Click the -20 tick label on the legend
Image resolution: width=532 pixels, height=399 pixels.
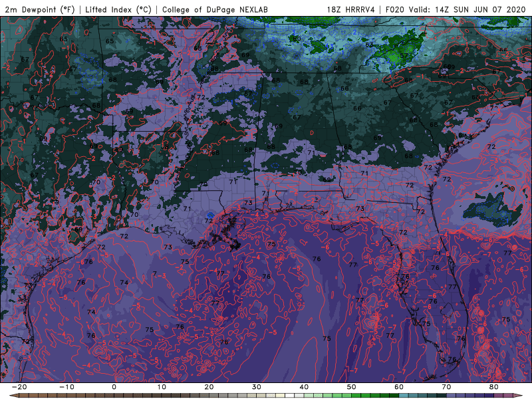click(19, 387)
